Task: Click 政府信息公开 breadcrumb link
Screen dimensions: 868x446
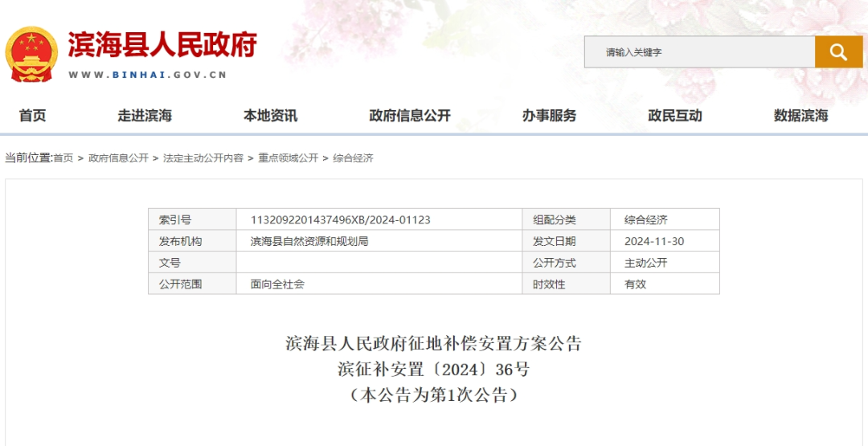Action: [x=118, y=158]
